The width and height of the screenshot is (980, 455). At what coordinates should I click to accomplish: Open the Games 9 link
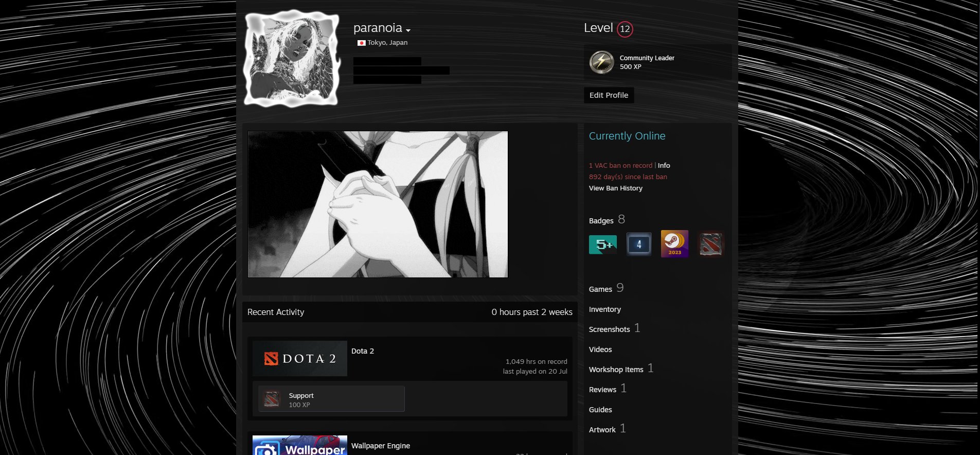606,288
